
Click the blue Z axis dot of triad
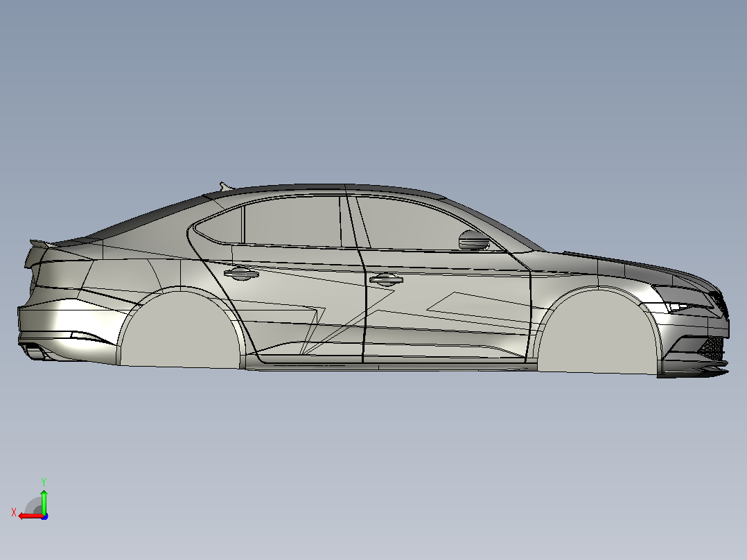point(44,516)
